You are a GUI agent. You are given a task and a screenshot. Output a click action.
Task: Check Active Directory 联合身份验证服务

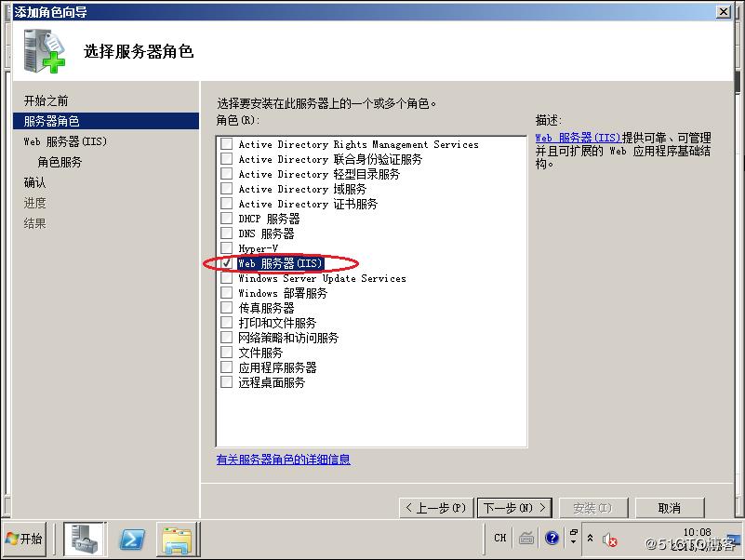pos(227,158)
